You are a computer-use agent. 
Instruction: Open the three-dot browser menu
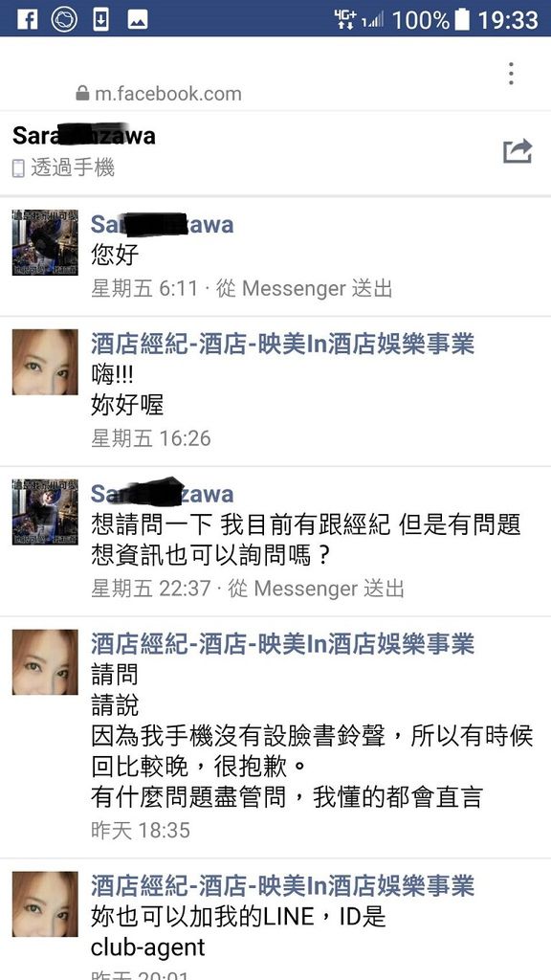coord(511,74)
